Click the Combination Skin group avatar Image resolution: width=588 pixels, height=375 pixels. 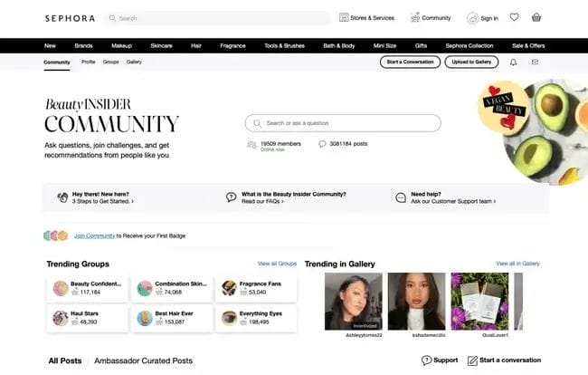[x=145, y=288]
